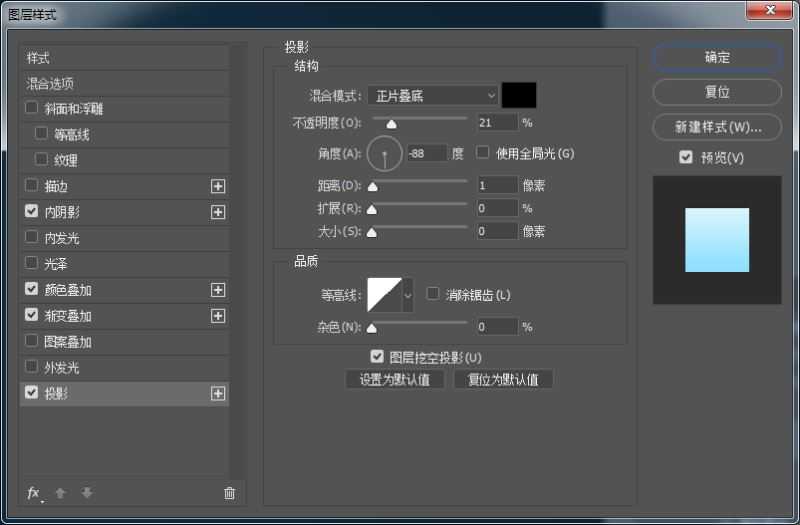Select 混合选项 in the left list
This screenshot has height=525, width=800.
(124, 83)
